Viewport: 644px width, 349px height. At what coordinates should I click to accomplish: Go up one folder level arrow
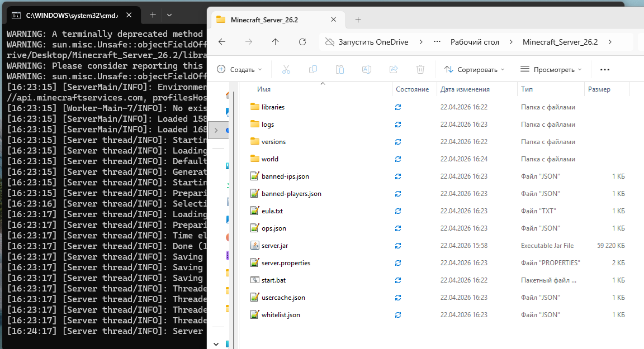tap(275, 42)
